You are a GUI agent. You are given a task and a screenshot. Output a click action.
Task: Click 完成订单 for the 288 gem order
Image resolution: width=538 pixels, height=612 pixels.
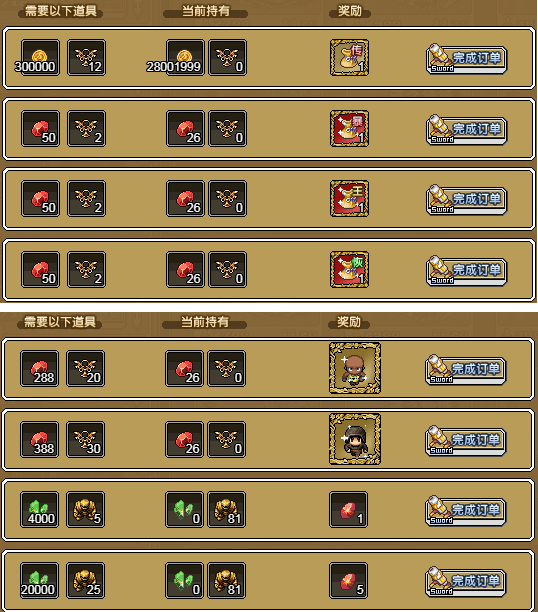[466, 370]
